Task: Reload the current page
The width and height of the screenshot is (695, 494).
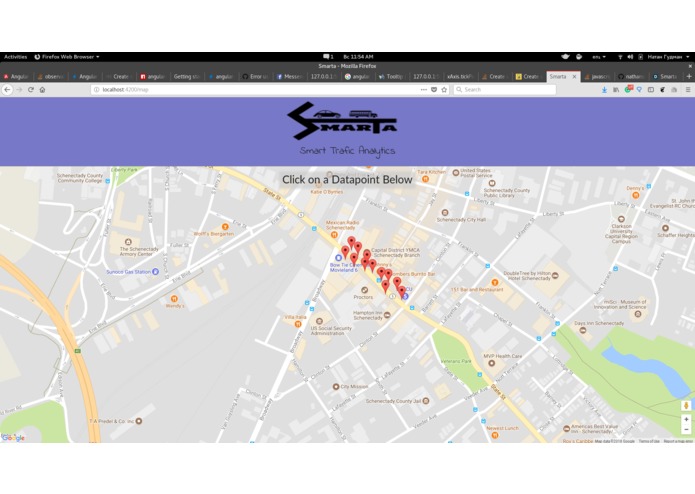Action: pos(31,89)
